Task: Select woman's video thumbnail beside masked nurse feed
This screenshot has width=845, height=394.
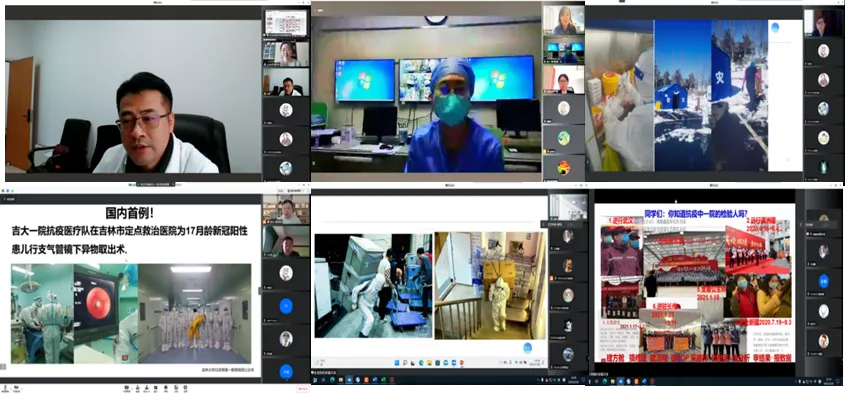Action: coord(563,19)
